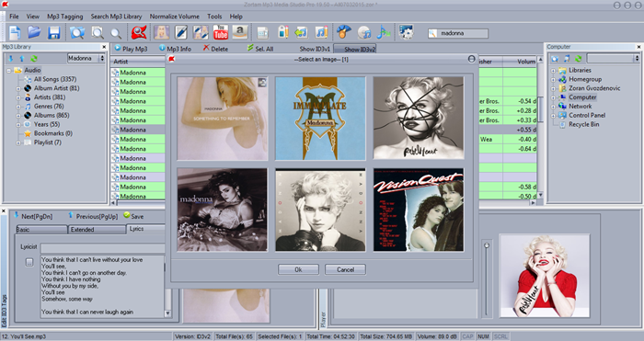
Task: Open a file with the folder icon
Action: point(35,32)
